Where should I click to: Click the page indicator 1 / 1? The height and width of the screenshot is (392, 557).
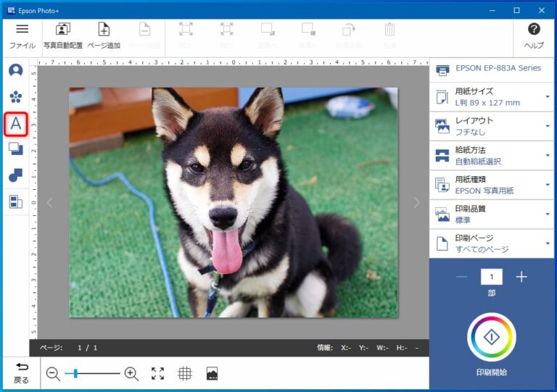tap(87, 348)
